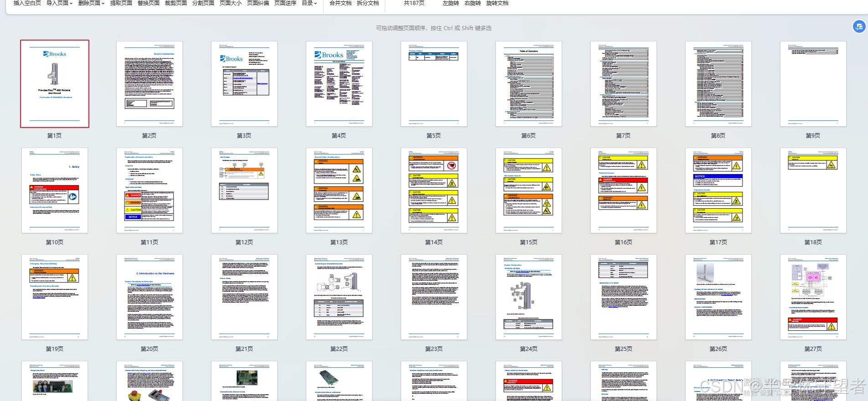This screenshot has width=868, height=401.
Task: Click Merge Documents (合并文档)
Action: (x=341, y=3)
